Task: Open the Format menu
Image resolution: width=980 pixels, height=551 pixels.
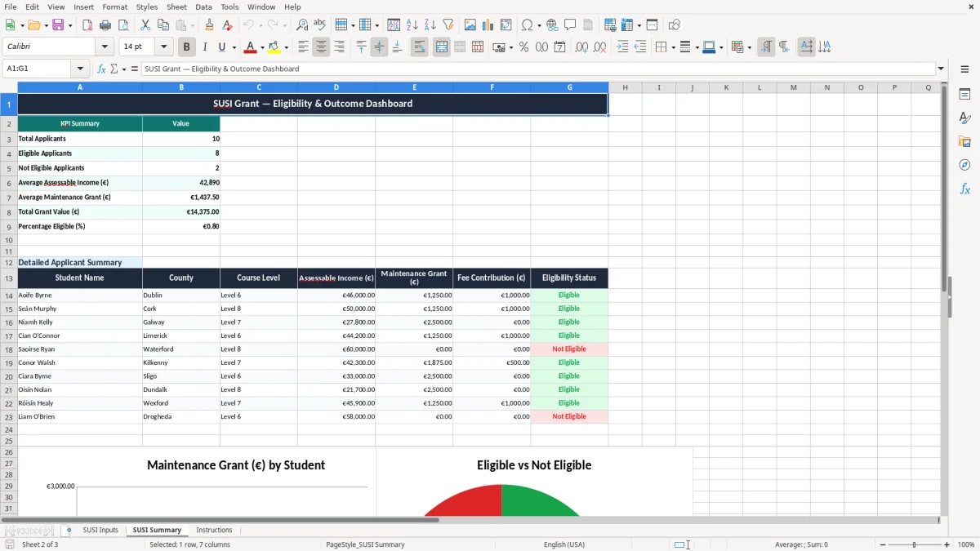Action: (x=114, y=7)
